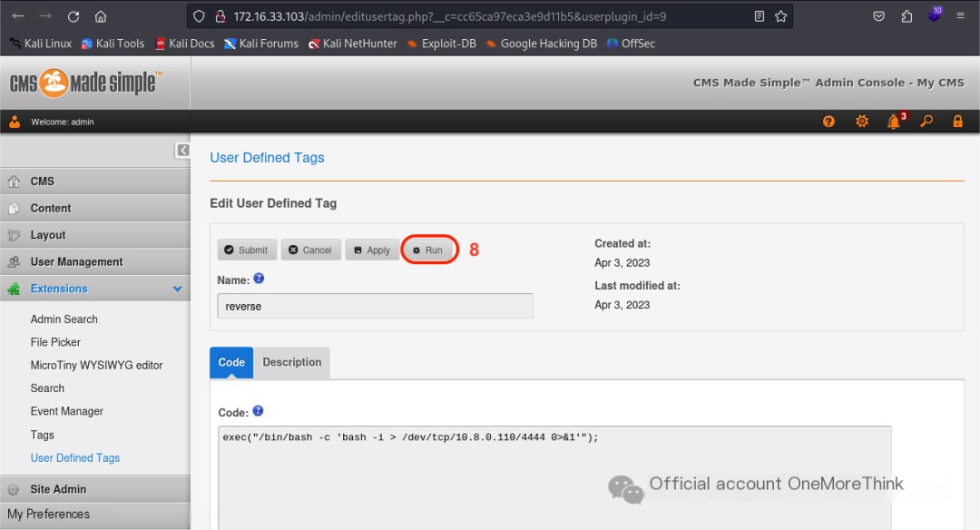Open Tags under Extensions
This screenshot has width=980, height=530.
pos(42,435)
